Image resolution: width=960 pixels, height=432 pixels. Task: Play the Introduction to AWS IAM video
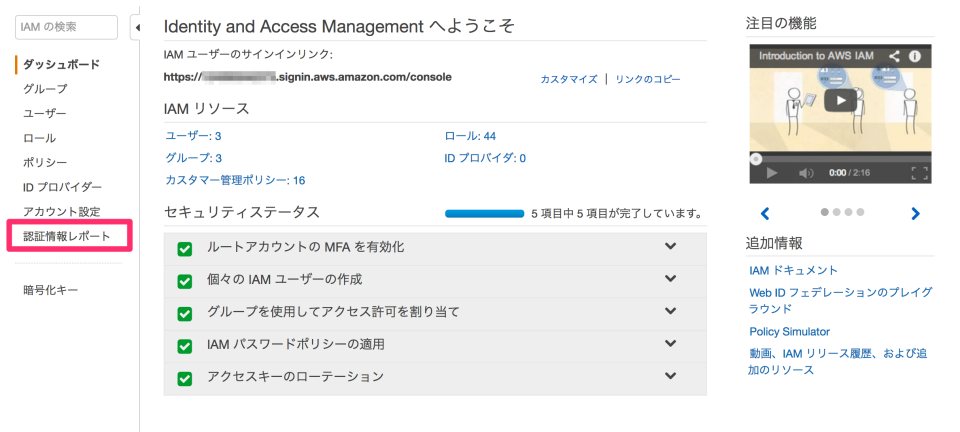(x=840, y=100)
